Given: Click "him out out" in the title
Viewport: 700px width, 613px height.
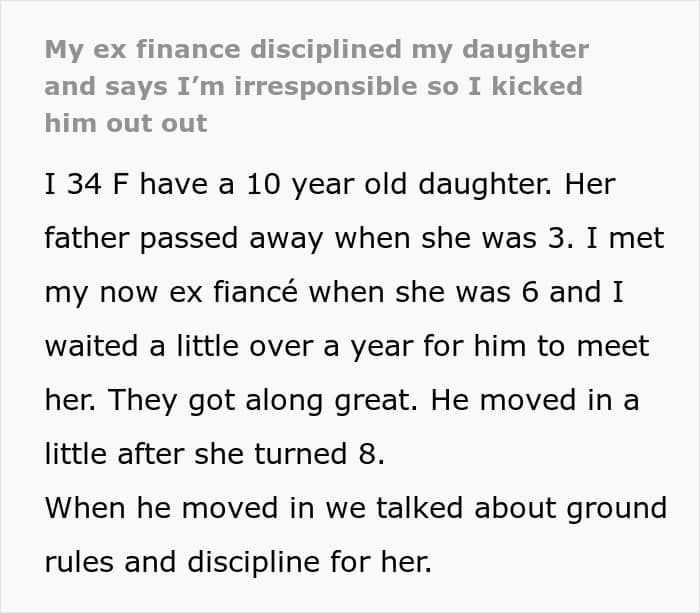Looking at the screenshot, I should [x=126, y=123].
